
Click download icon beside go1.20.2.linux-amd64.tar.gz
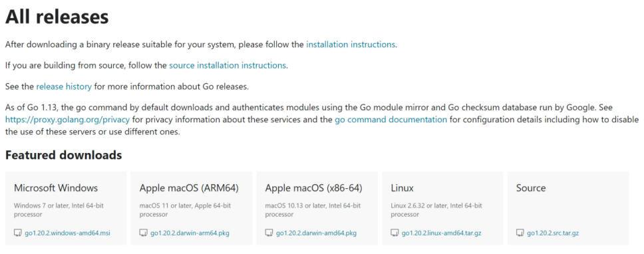pos(395,233)
